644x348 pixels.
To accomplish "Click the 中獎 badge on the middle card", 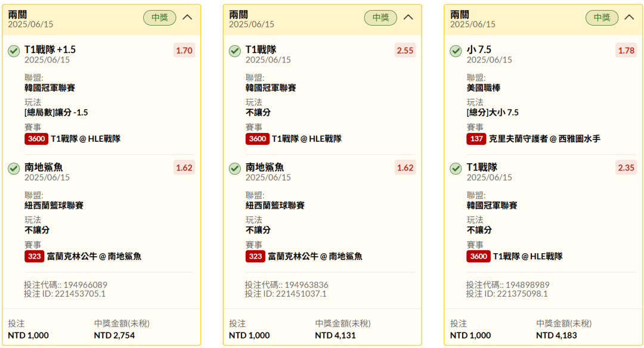I will click(x=380, y=18).
